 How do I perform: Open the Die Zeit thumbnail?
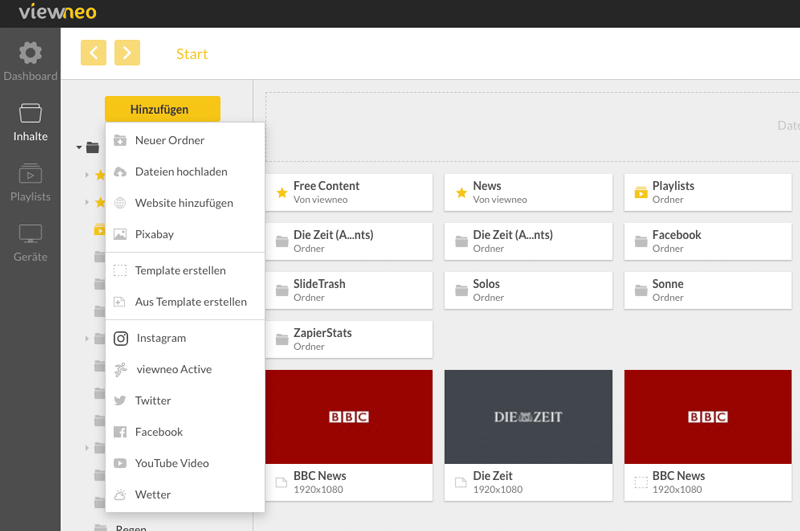point(528,417)
